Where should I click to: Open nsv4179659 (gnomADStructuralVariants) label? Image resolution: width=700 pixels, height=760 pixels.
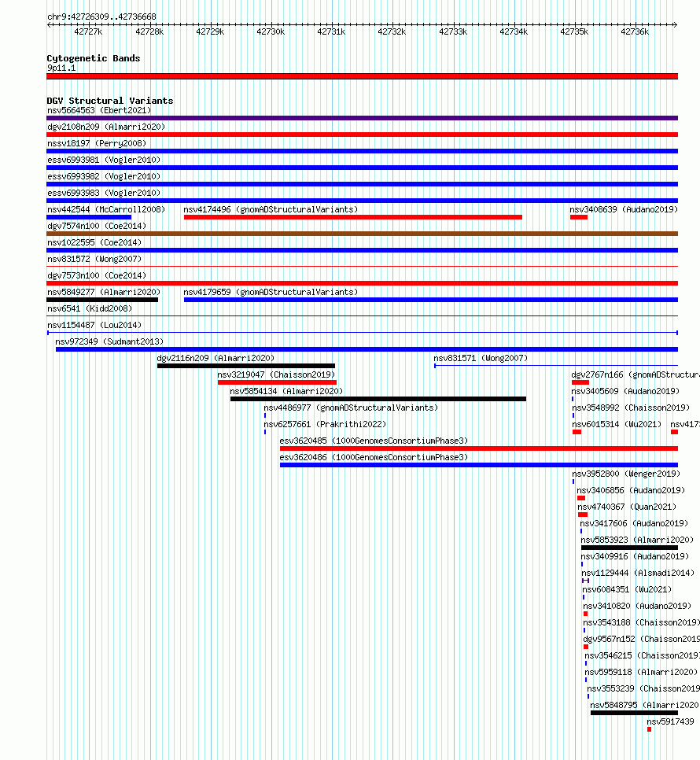(x=271, y=292)
